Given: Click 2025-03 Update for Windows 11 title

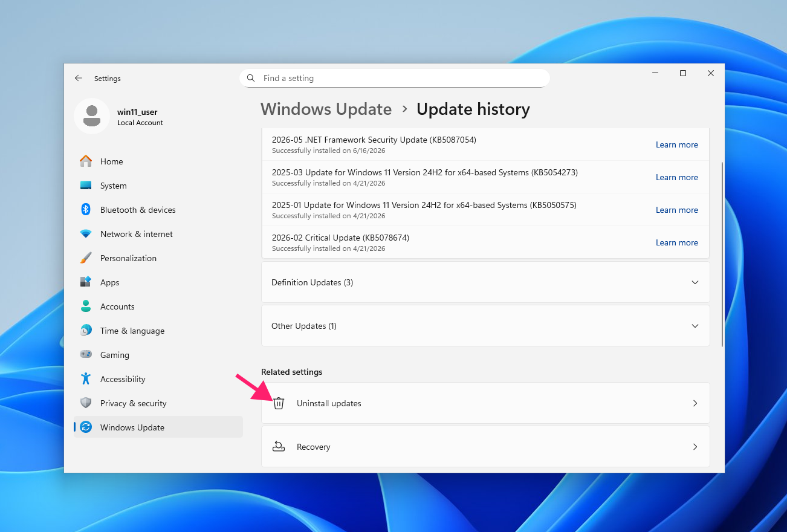Looking at the screenshot, I should pos(425,172).
